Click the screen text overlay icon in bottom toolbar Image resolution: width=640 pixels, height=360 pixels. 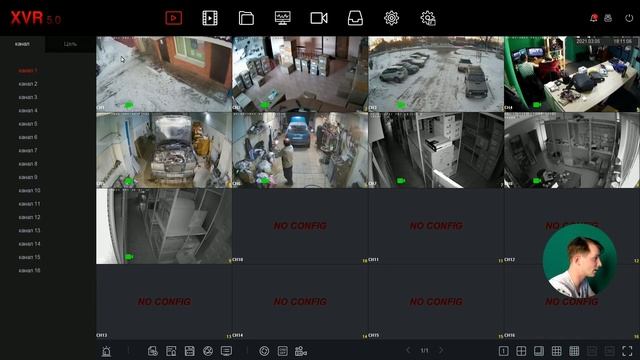click(x=226, y=351)
